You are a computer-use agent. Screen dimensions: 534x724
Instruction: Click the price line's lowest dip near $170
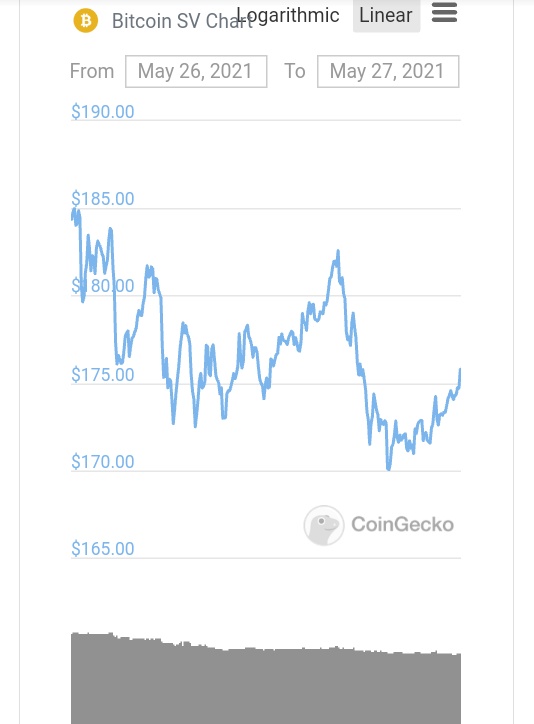389,467
